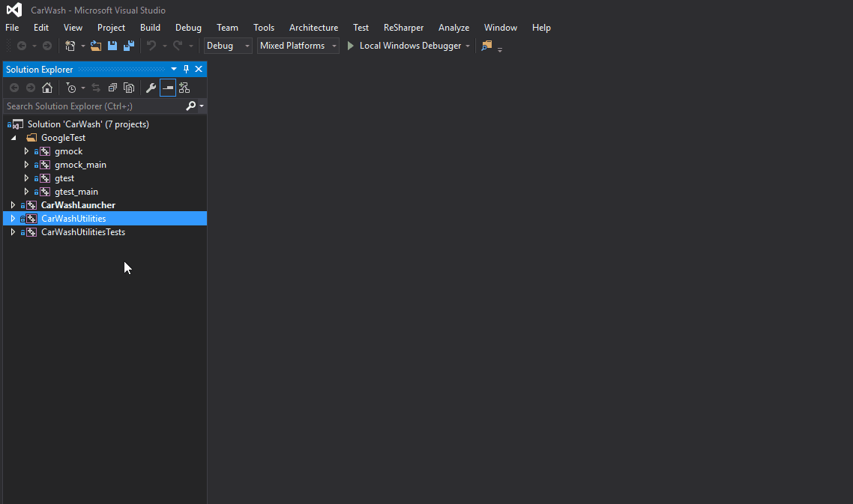Viewport: 853px width, 504px height.
Task: Open the Debug menu
Action: [188, 27]
